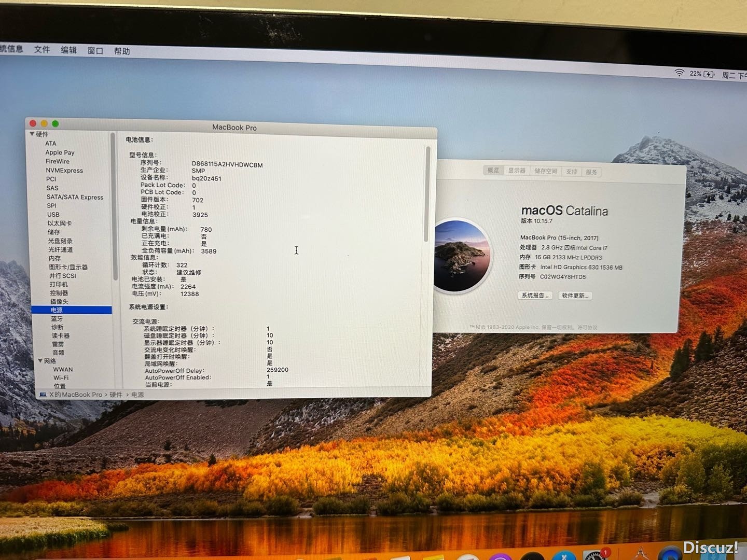Click the voltage value 12388

tap(189, 294)
